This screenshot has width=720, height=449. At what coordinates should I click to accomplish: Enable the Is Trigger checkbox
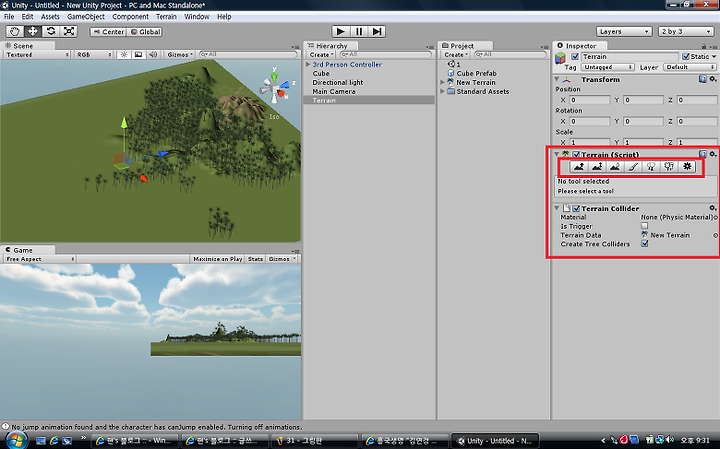click(645, 226)
